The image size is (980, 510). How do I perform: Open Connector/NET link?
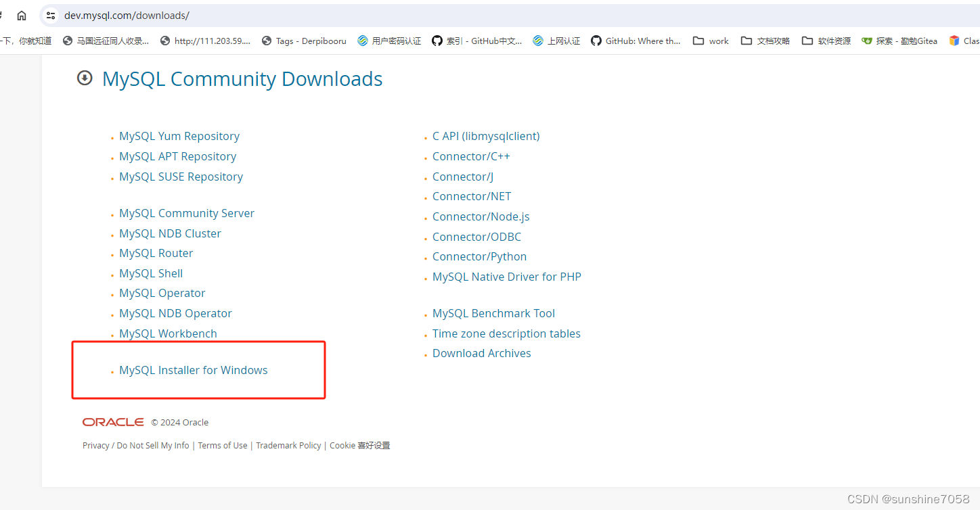click(x=472, y=196)
